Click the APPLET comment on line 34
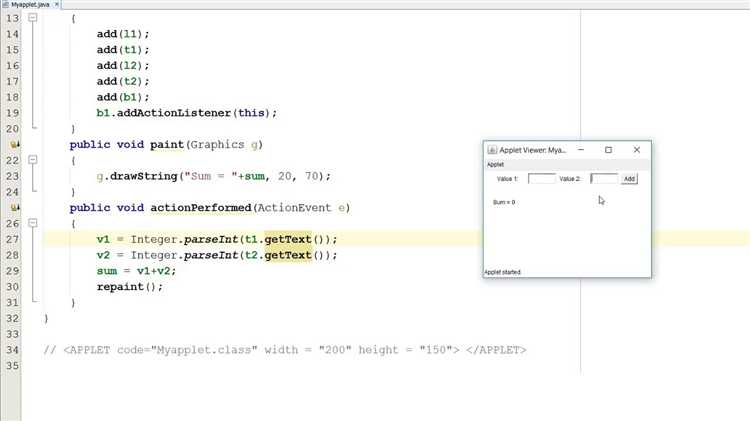Viewport: 750px width, 421px height. [285, 350]
